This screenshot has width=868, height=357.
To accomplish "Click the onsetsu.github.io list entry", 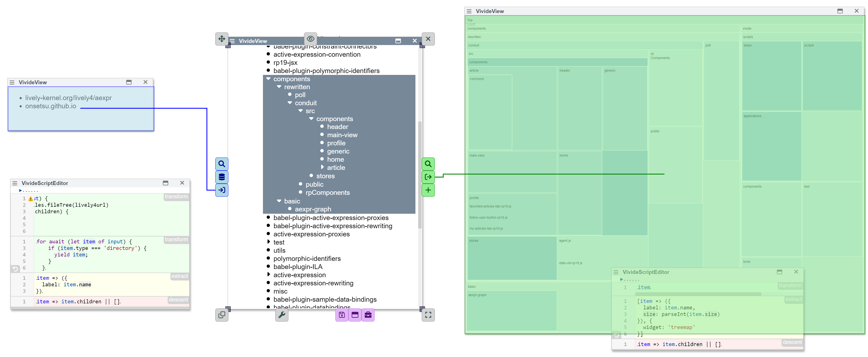I will click(50, 106).
